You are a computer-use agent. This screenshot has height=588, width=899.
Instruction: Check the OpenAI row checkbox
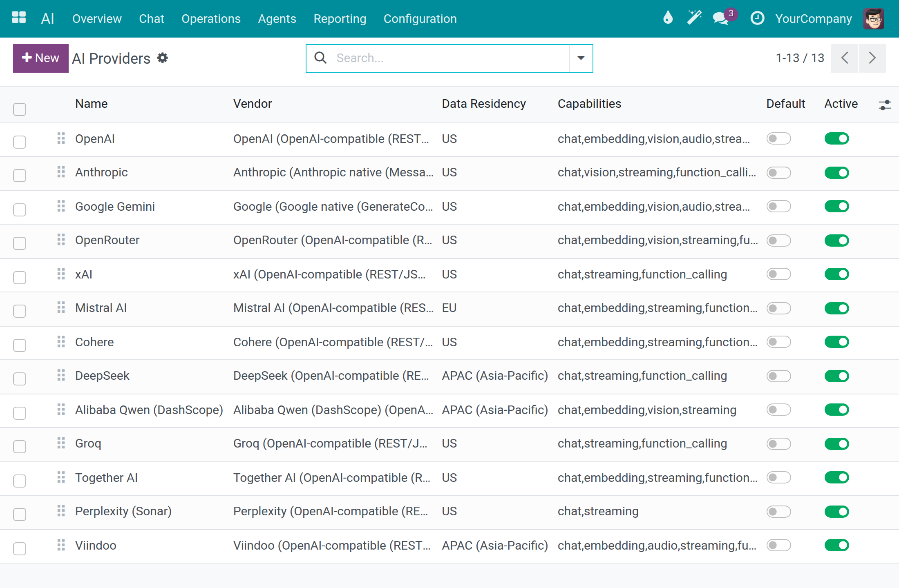tap(20, 142)
